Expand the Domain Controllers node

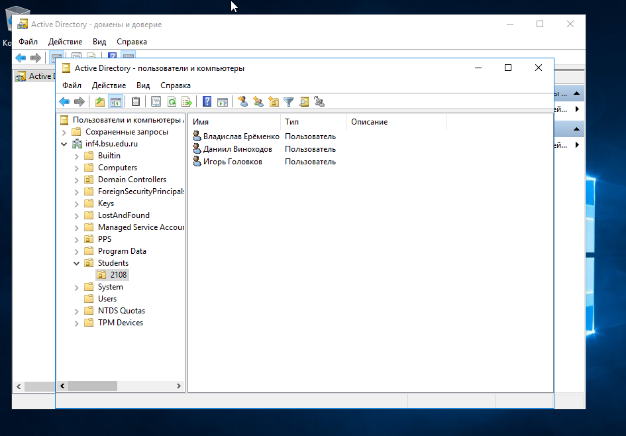[76, 180]
